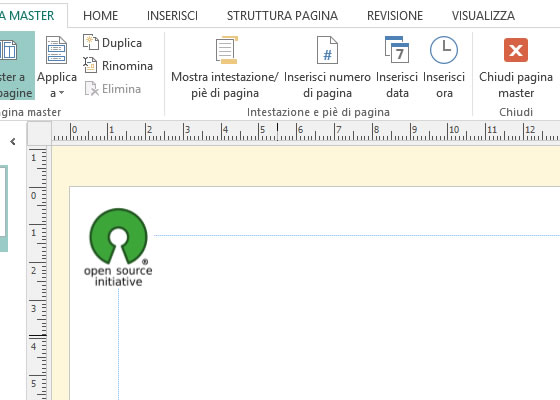Click the Rinomina text label
This screenshot has width=560, height=400.
[127, 66]
